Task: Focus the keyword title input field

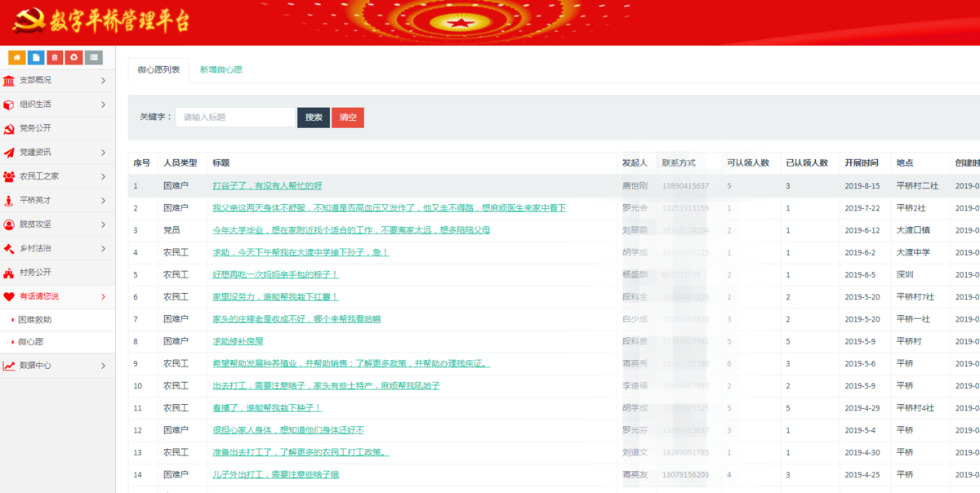Action: point(235,118)
